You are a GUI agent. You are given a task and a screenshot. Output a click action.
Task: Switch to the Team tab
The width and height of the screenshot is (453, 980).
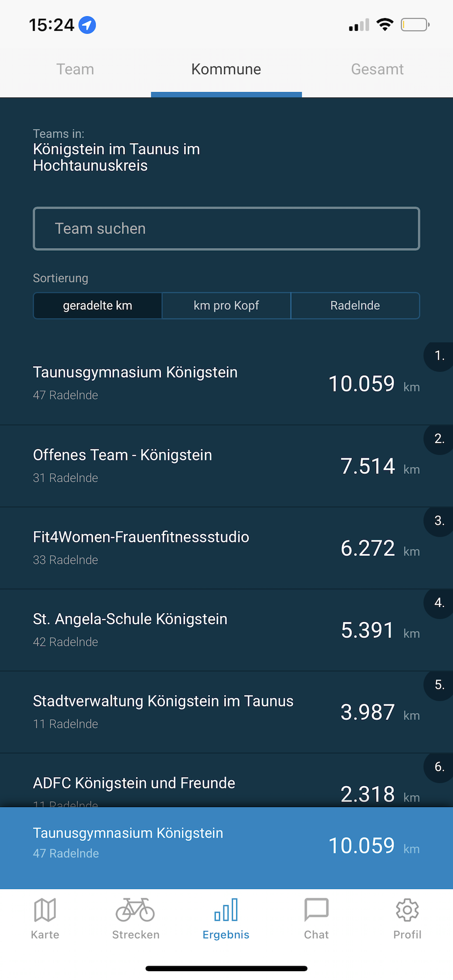coord(75,70)
